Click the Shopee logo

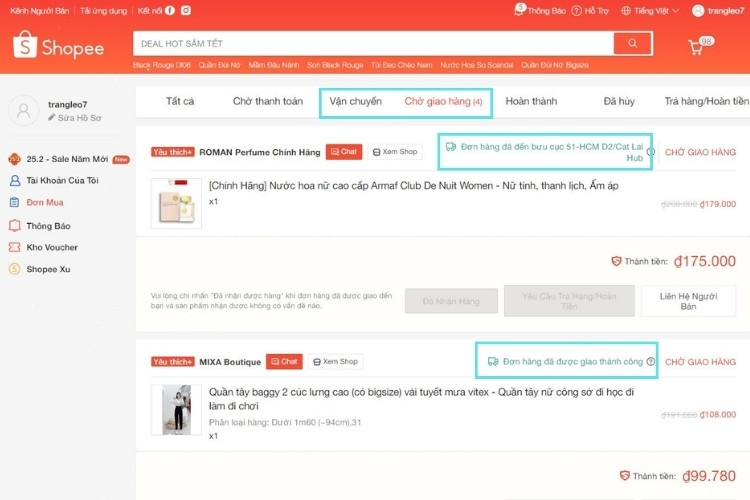coord(58,46)
